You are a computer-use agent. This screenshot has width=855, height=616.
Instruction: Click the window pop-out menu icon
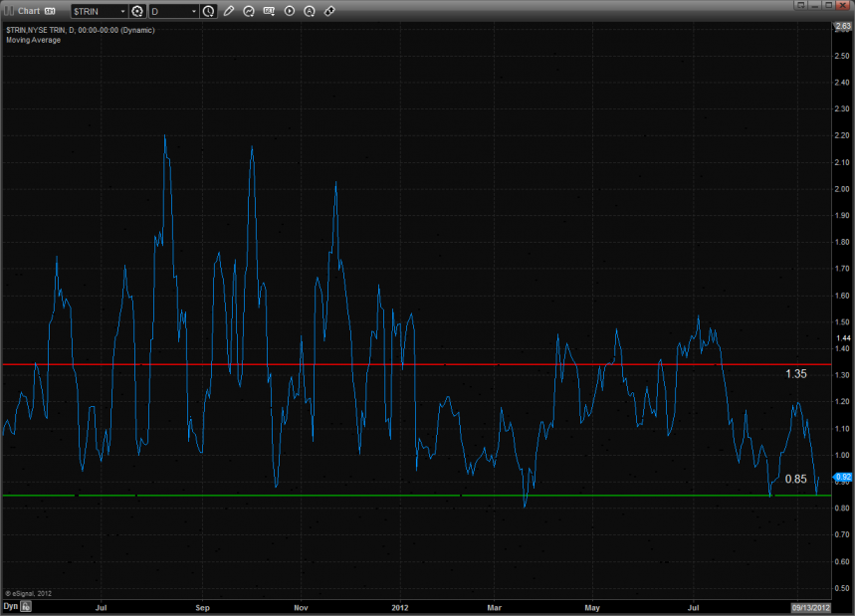click(x=800, y=5)
